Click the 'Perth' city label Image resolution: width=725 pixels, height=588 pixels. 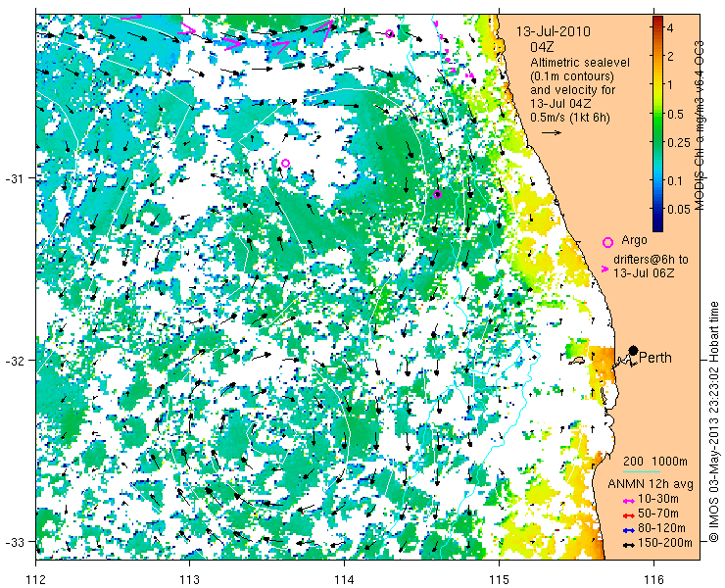click(x=655, y=358)
